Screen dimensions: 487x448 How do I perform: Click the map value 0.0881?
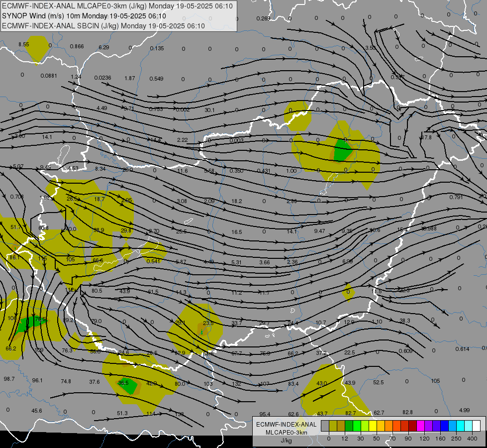[x=49, y=76]
